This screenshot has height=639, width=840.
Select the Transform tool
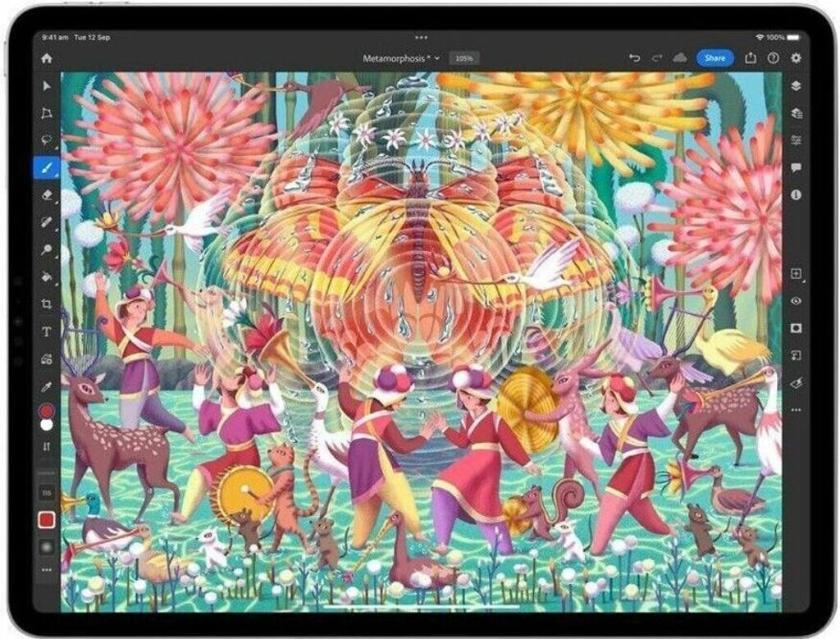pyautogui.click(x=47, y=113)
